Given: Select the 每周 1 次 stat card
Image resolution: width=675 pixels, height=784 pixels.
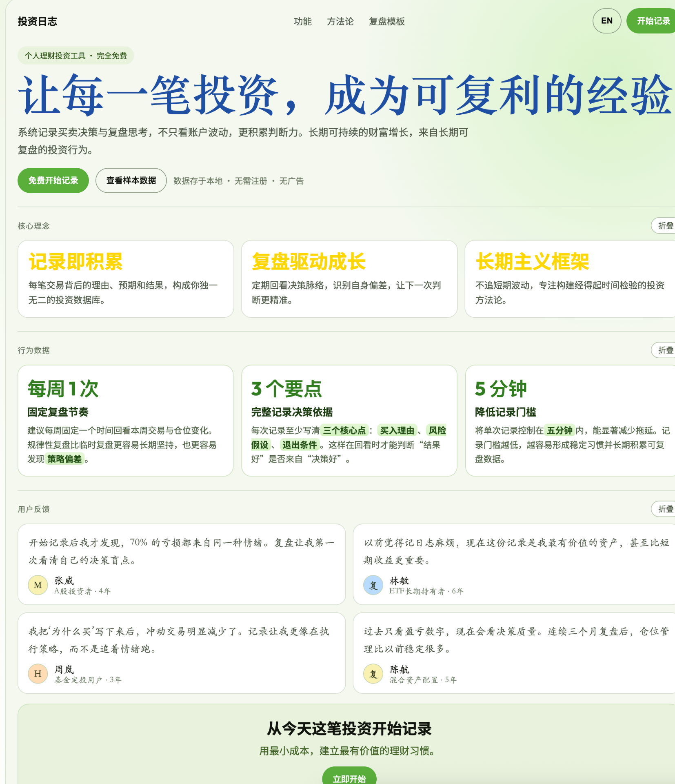Looking at the screenshot, I should point(126,421).
